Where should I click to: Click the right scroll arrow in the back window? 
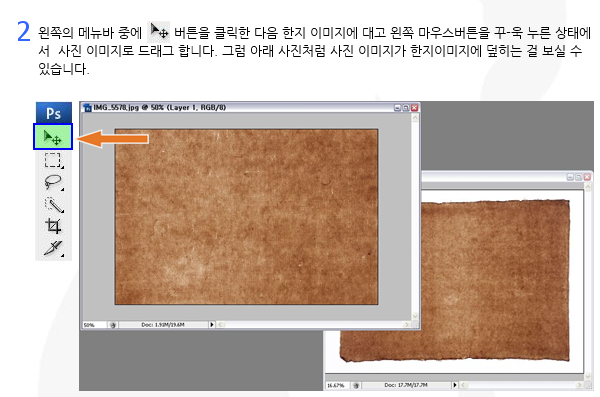(580, 385)
